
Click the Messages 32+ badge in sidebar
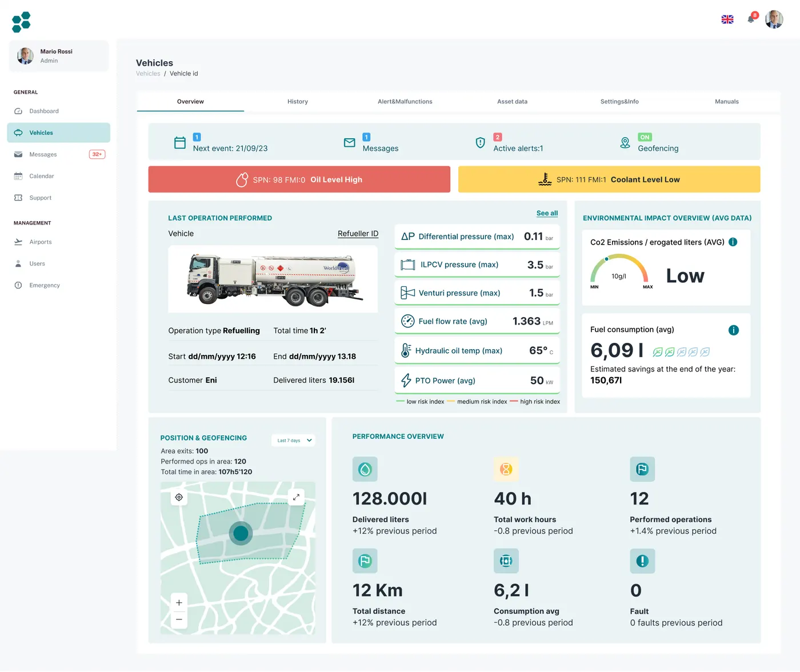(x=97, y=154)
